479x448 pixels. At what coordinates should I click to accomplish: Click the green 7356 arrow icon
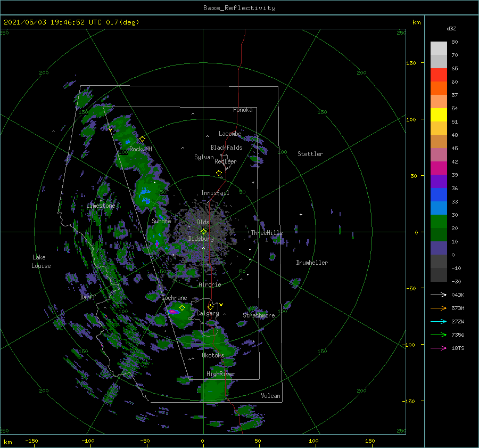[439, 335]
